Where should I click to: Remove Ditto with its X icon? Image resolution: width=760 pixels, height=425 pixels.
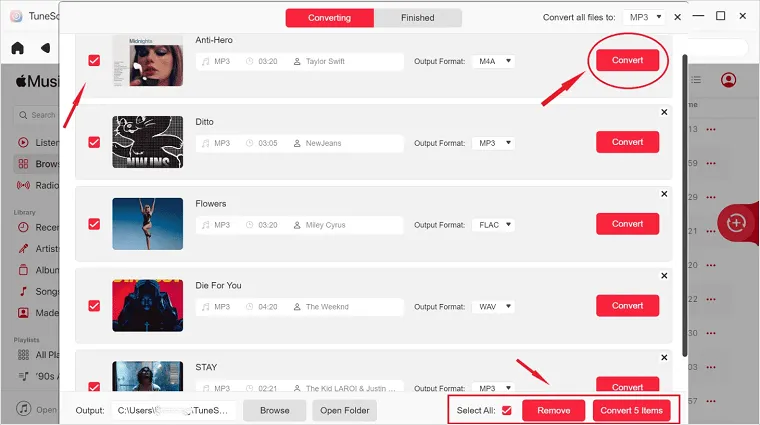pos(664,112)
